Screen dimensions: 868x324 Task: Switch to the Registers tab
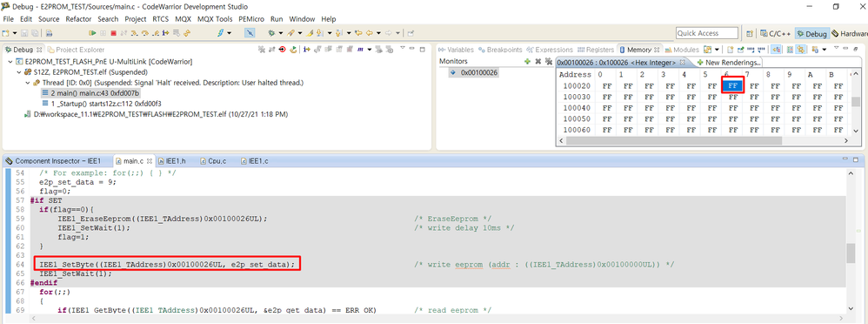click(596, 50)
